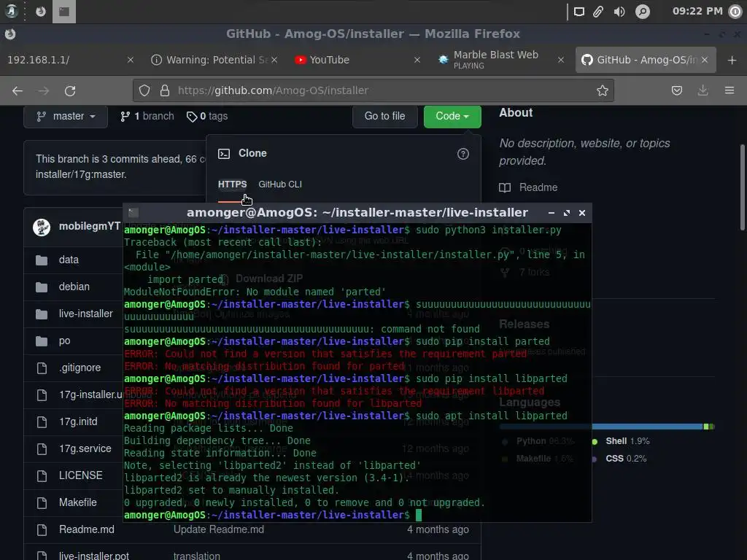Viewport: 747px width, 560px height.
Task: Click the power icon beside the clock
Action: pos(735,12)
